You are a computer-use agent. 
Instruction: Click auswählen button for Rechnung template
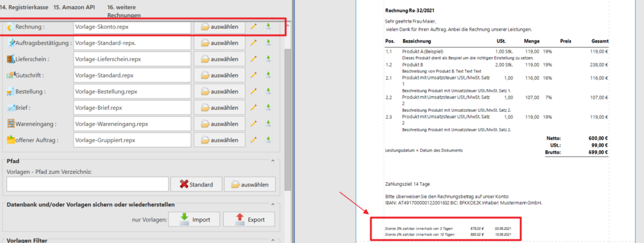[219, 27]
